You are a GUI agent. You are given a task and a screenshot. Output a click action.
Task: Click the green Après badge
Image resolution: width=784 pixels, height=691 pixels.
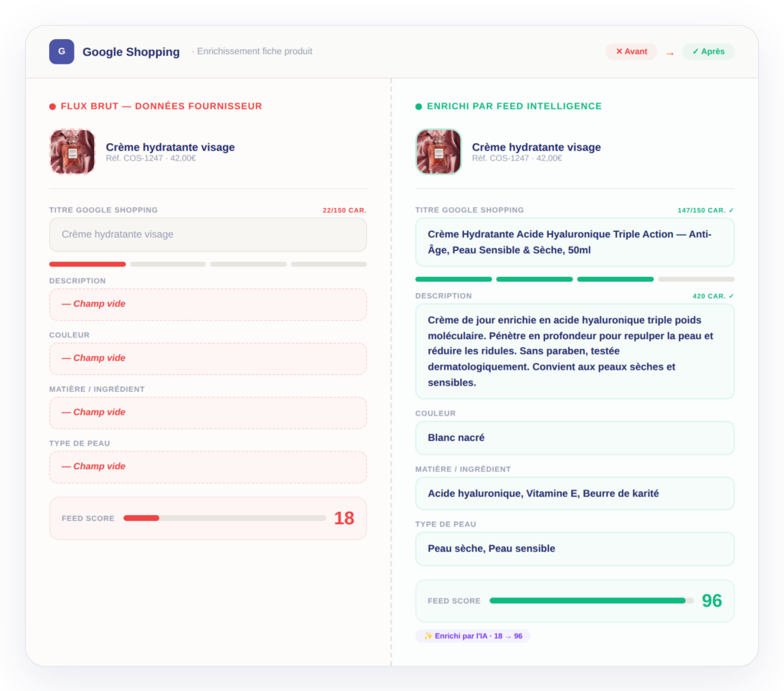(707, 51)
